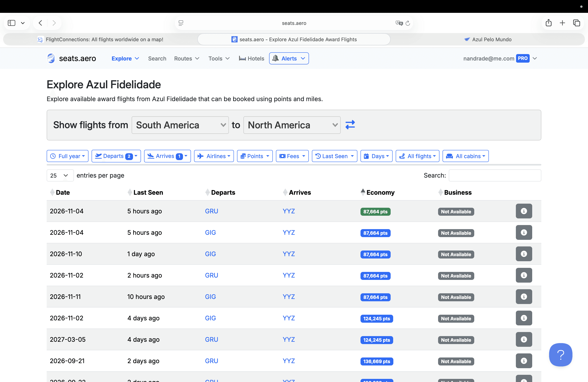The height and width of the screenshot is (382, 588).
Task: Open info for GIG 2026-11-02 flight
Action: [x=524, y=318]
